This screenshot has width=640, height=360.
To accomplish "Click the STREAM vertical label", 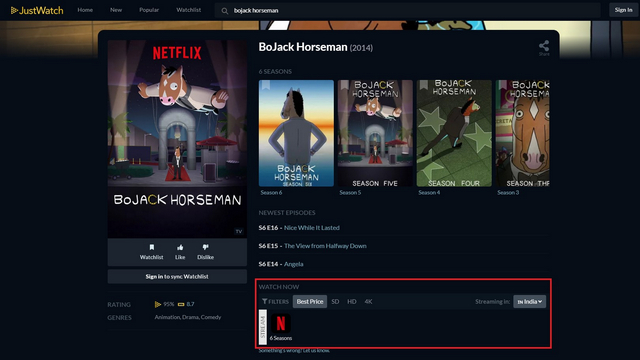I will click(x=263, y=327).
